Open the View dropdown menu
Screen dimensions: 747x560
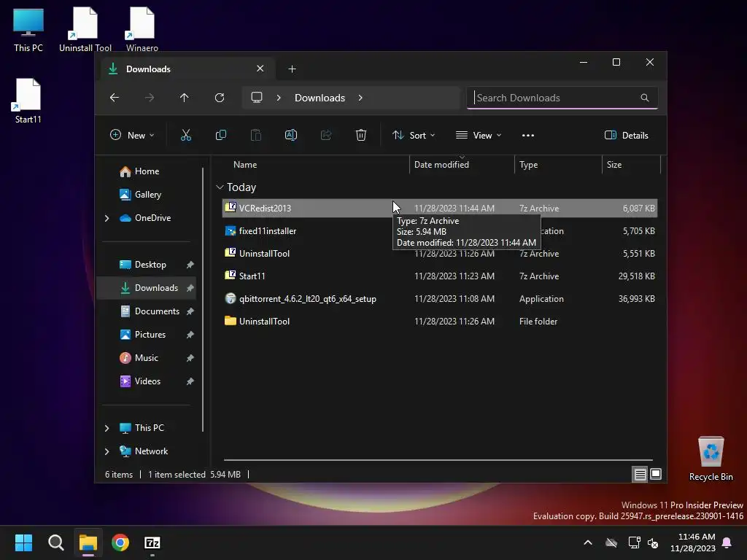pos(479,135)
